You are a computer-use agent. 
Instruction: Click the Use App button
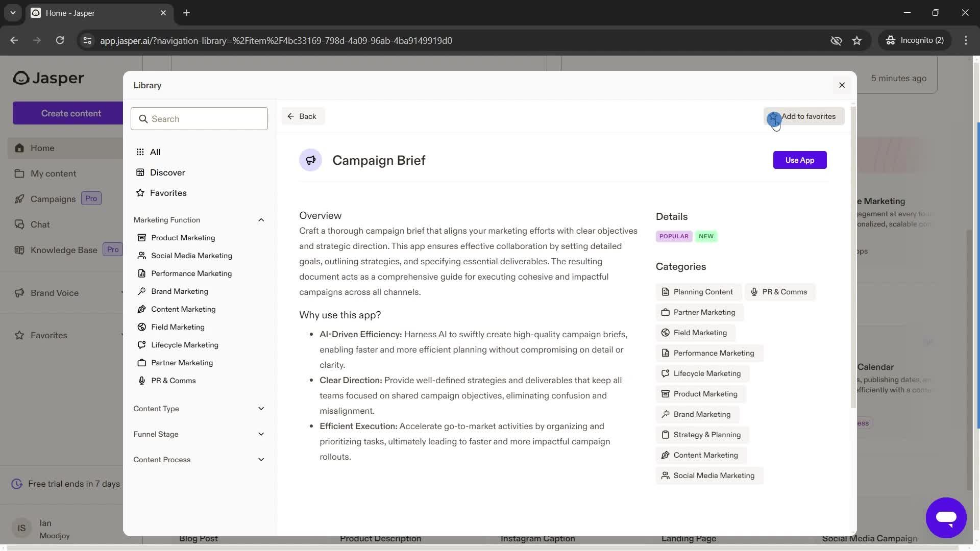click(x=800, y=160)
